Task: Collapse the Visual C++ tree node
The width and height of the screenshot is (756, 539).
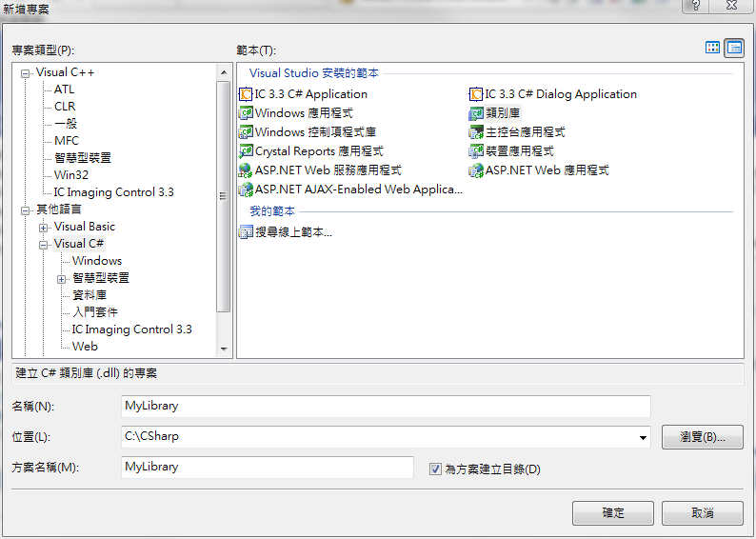Action: 25,73
